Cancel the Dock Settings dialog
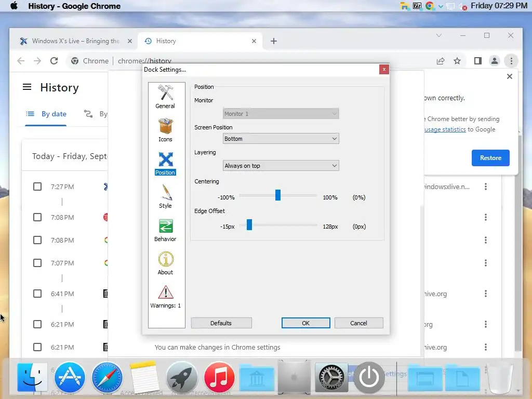The height and width of the screenshot is (399, 532). (358, 323)
